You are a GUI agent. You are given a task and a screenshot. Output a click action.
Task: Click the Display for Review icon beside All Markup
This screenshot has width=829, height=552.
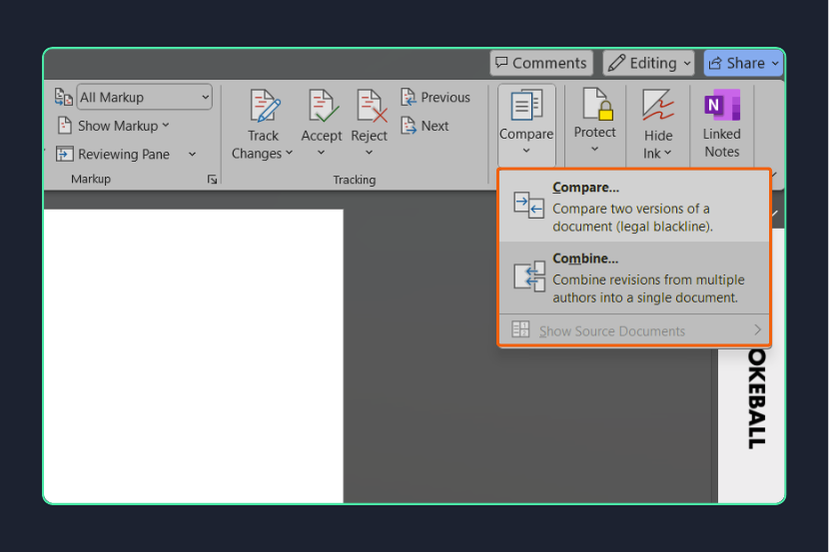pyautogui.click(x=63, y=97)
